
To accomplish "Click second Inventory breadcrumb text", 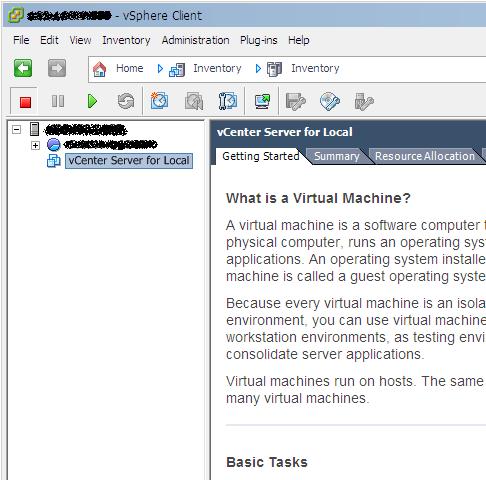I will [315, 68].
